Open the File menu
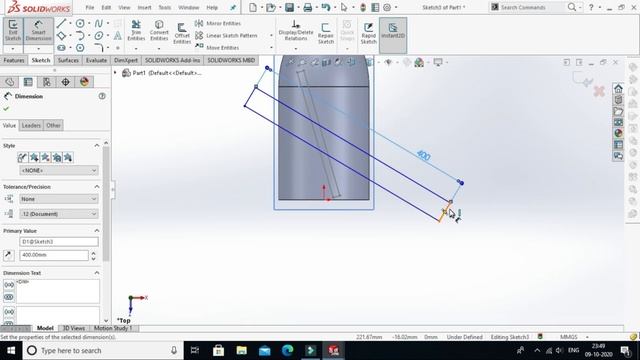This screenshot has height=360, width=640. 90,7
